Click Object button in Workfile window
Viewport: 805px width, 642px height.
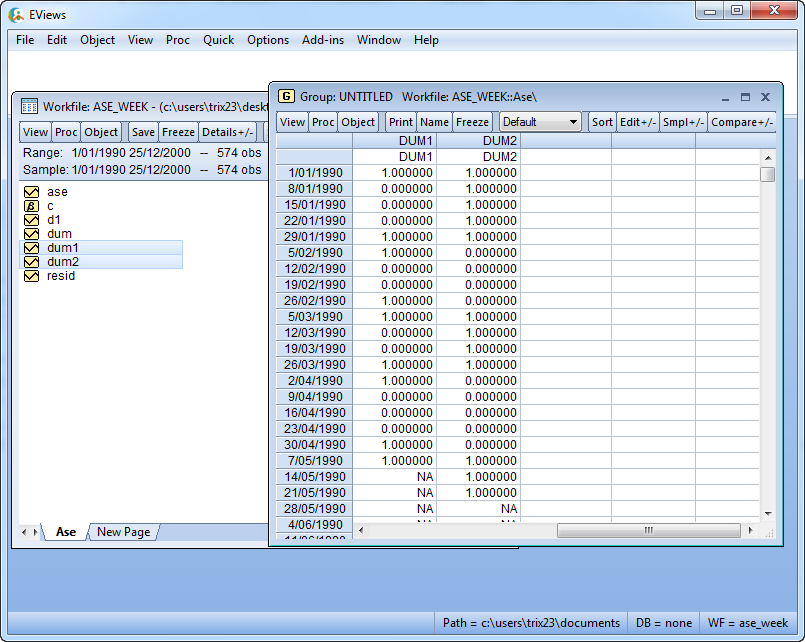point(101,132)
